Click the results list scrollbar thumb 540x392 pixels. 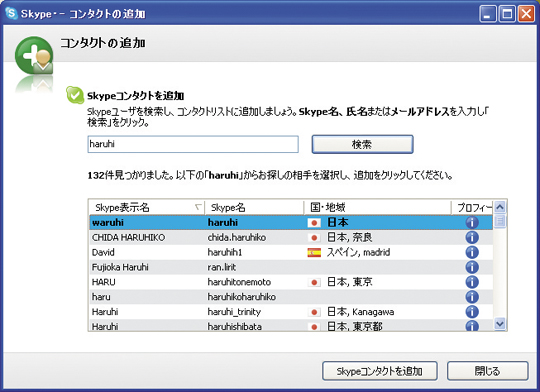(x=500, y=221)
